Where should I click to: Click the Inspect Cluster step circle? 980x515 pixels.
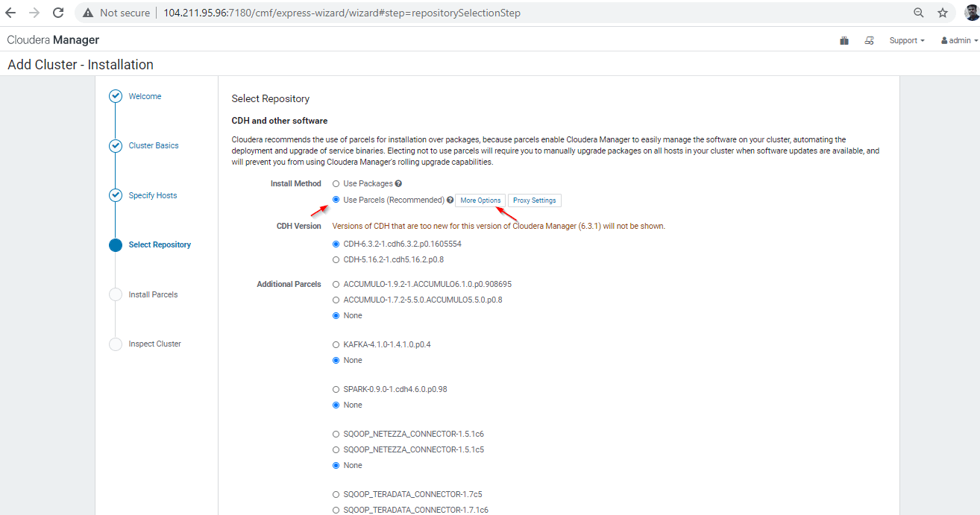click(x=115, y=344)
